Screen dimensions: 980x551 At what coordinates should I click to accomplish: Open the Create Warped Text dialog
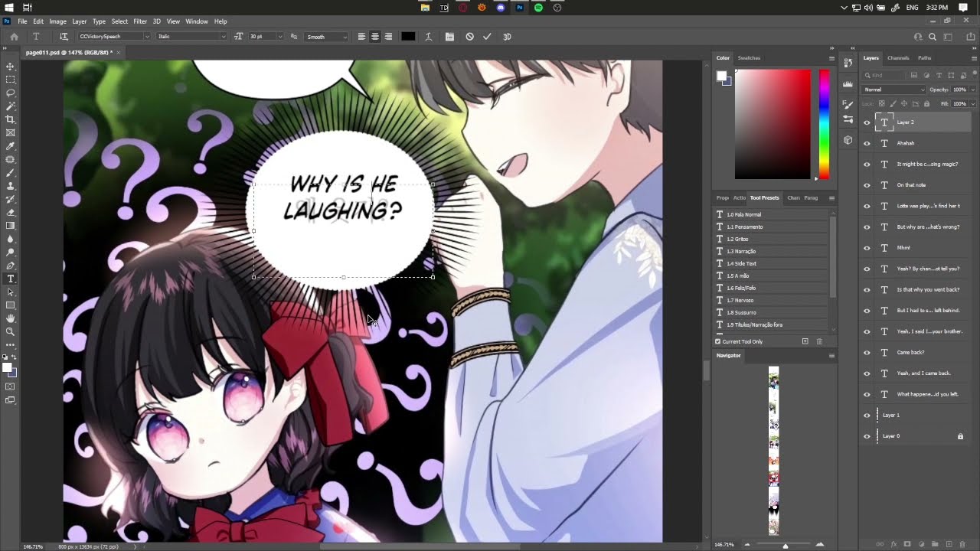point(428,37)
